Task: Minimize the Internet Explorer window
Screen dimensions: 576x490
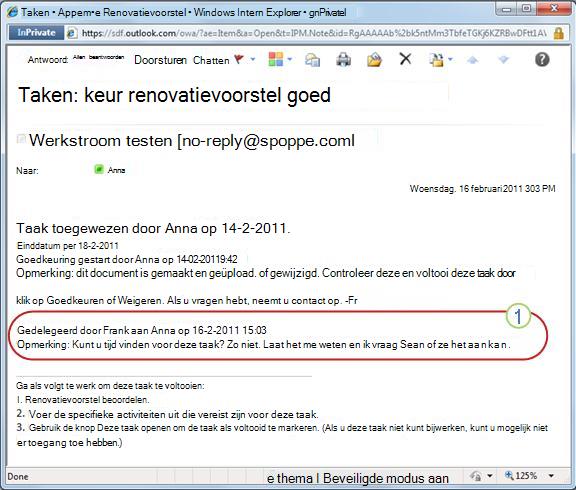Action: 507,10
